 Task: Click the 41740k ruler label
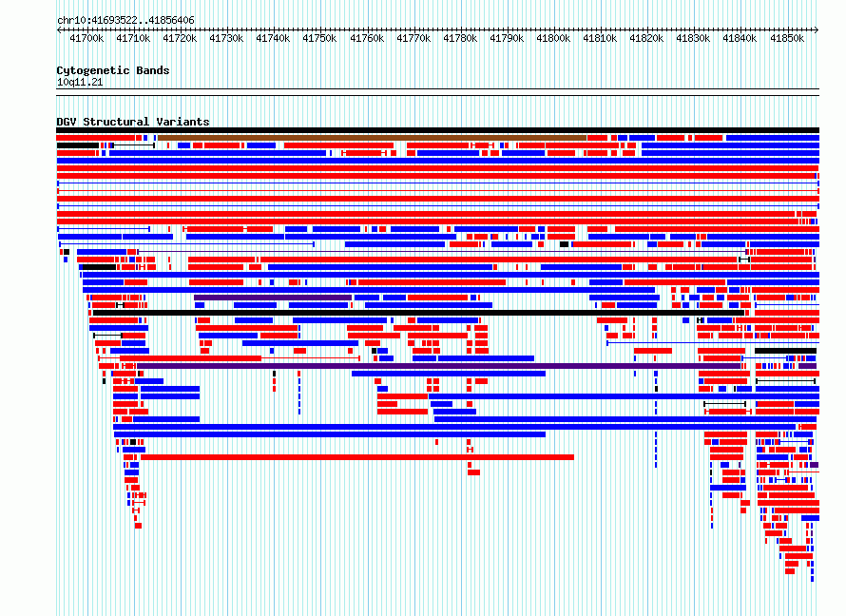(273, 38)
